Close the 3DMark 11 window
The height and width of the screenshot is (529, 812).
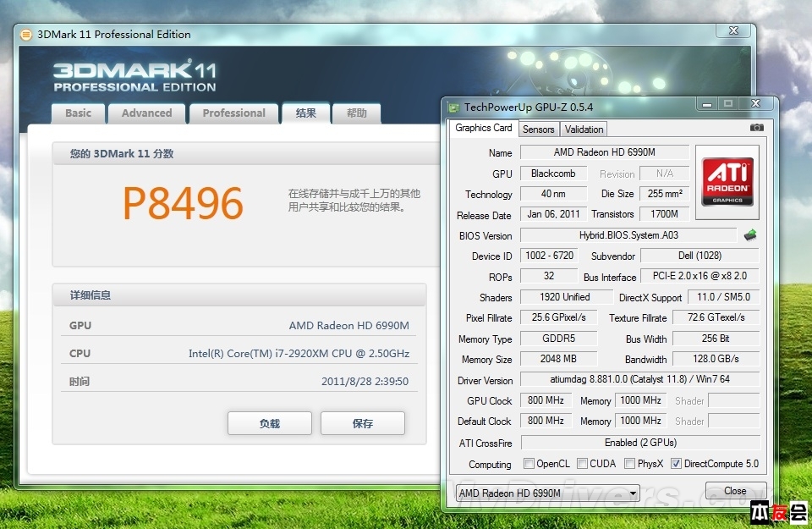pos(732,31)
